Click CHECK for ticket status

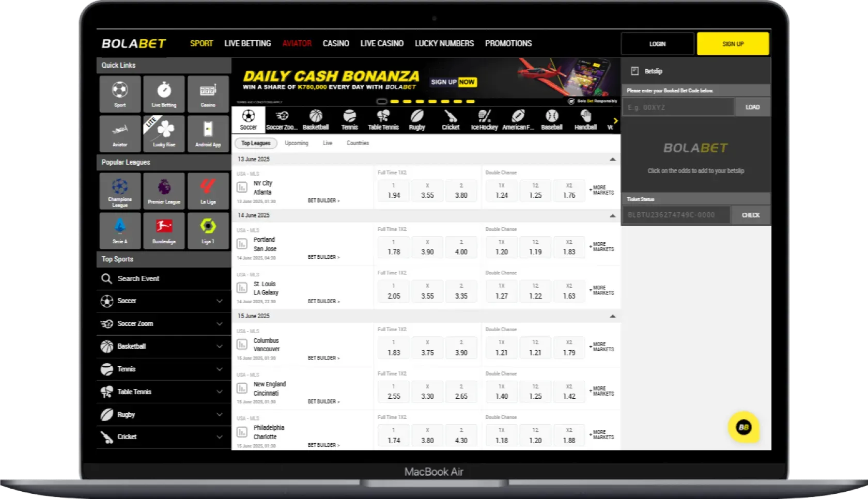tap(751, 215)
